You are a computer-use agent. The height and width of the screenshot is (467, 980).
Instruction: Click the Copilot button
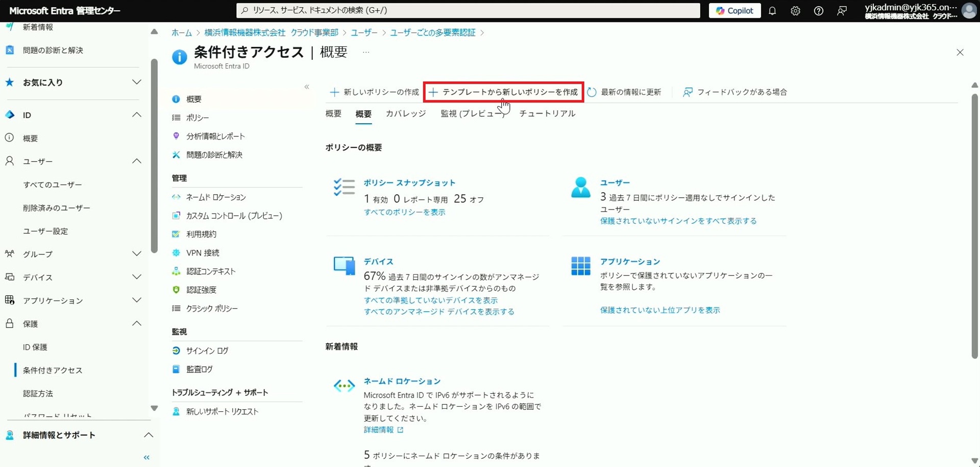point(734,11)
